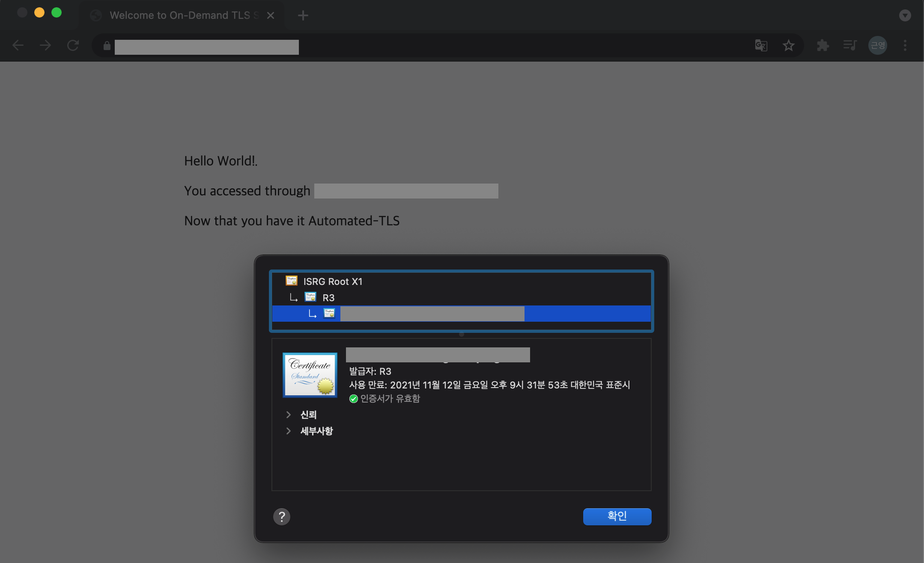Image resolution: width=924 pixels, height=563 pixels.
Task: Click the profile avatar 근영
Action: (877, 45)
